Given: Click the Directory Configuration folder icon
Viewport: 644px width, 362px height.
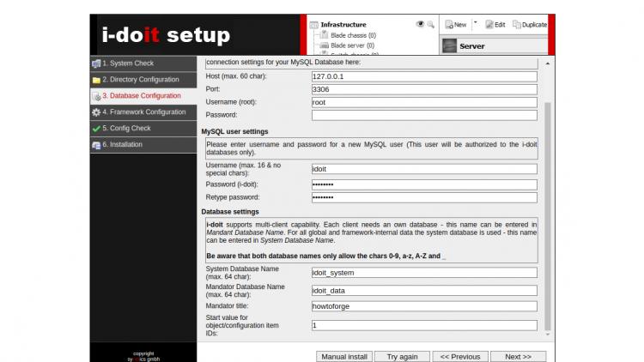Looking at the screenshot, I should pyautogui.click(x=96, y=80).
